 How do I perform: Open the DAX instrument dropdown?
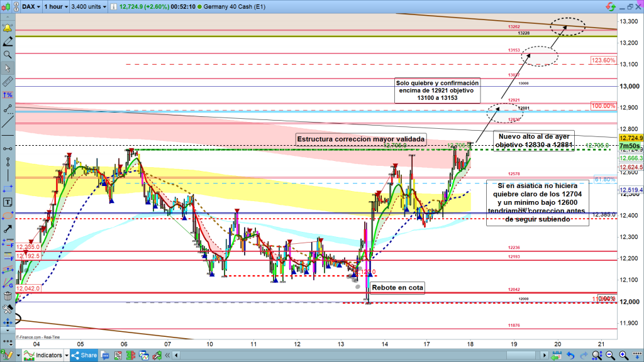(29, 8)
